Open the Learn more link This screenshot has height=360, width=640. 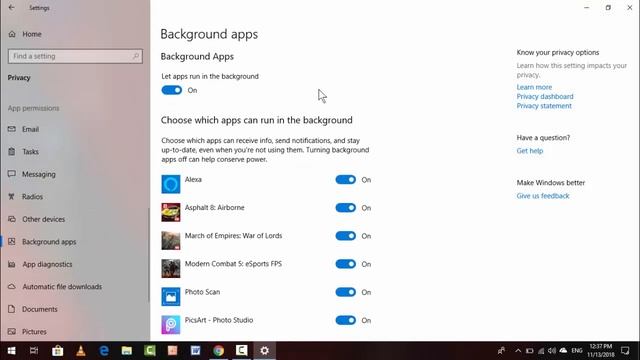pos(534,87)
